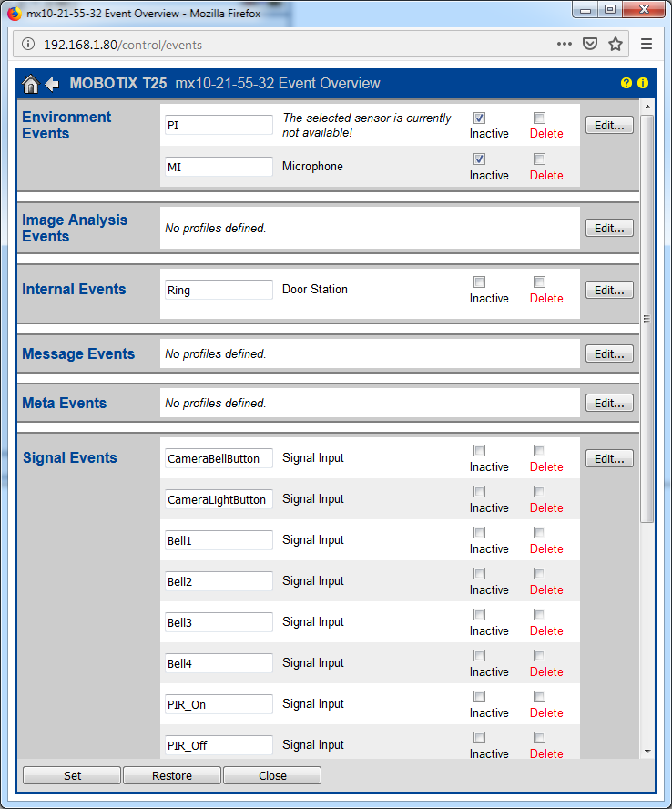Image resolution: width=672 pixels, height=809 pixels.
Task: Edit the Internal Events
Action: [609, 290]
